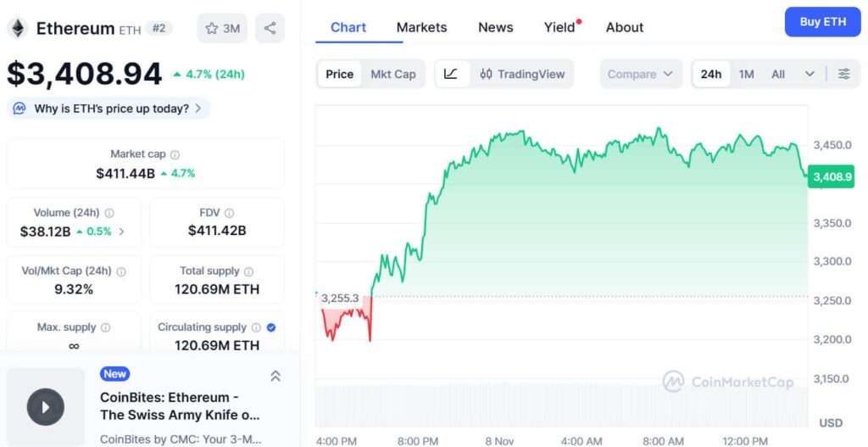Viewport: 868px width, 447px height.
Task: Switch chart to Price view
Action: pos(339,74)
